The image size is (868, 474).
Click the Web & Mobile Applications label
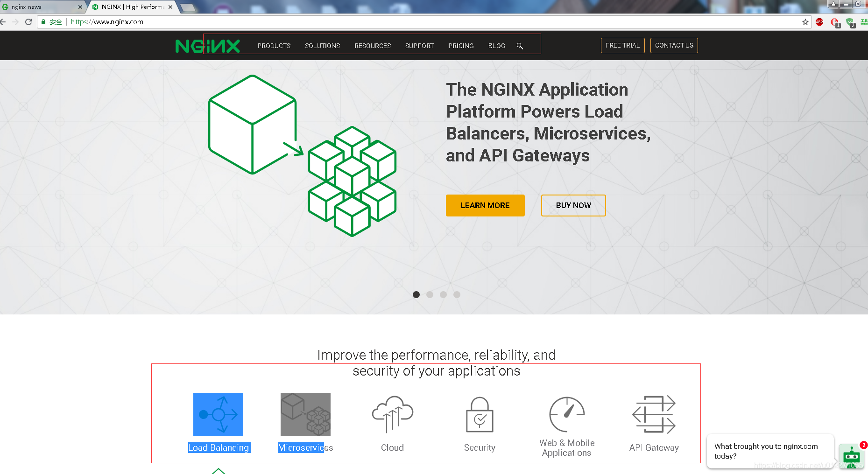coord(567,448)
